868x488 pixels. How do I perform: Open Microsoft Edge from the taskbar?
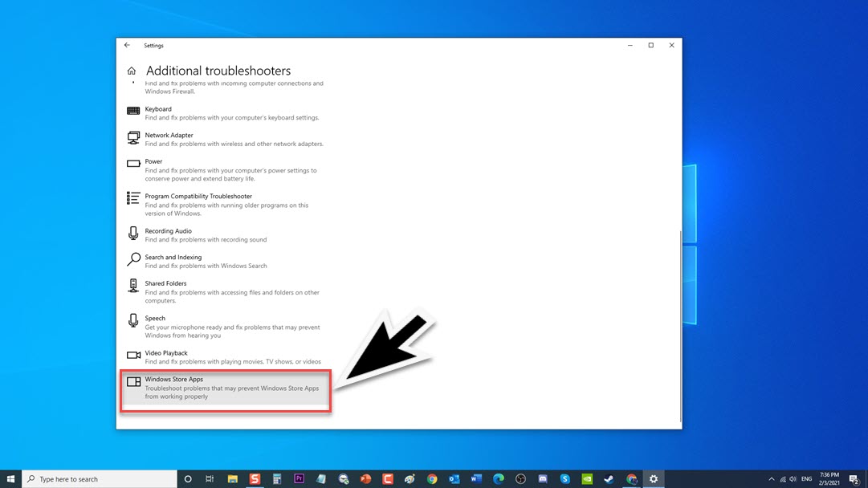498,478
